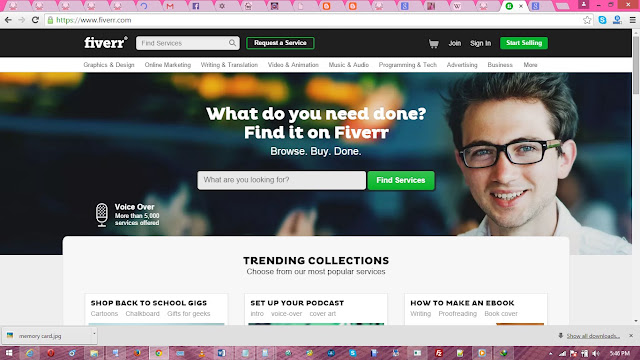This screenshot has height=360, width=640.
Task: Click the Cartoons link
Action: tap(104, 313)
